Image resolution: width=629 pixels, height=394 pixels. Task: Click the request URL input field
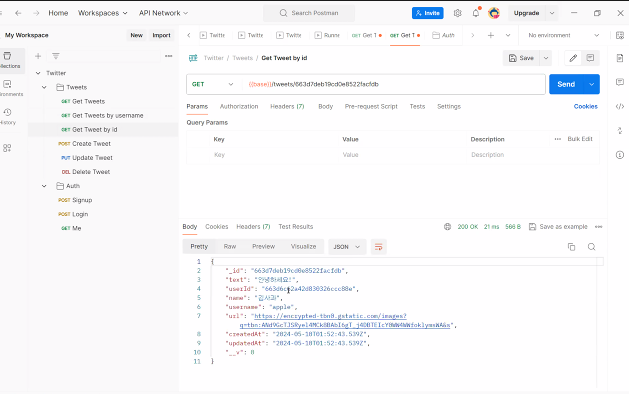click(393, 84)
